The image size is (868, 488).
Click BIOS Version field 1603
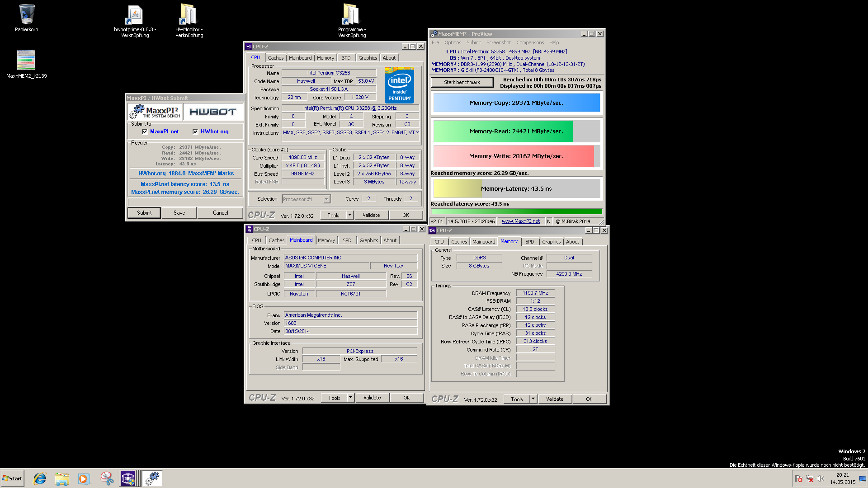pyautogui.click(x=350, y=324)
